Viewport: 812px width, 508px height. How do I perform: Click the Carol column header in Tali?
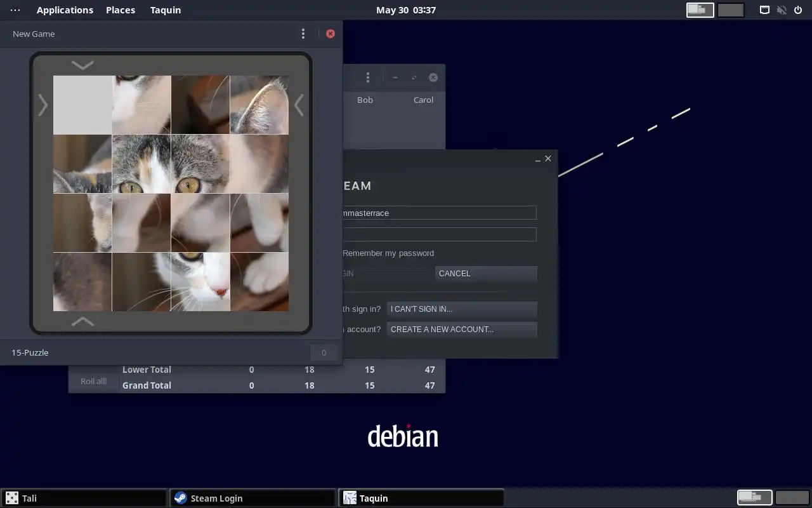(423, 100)
